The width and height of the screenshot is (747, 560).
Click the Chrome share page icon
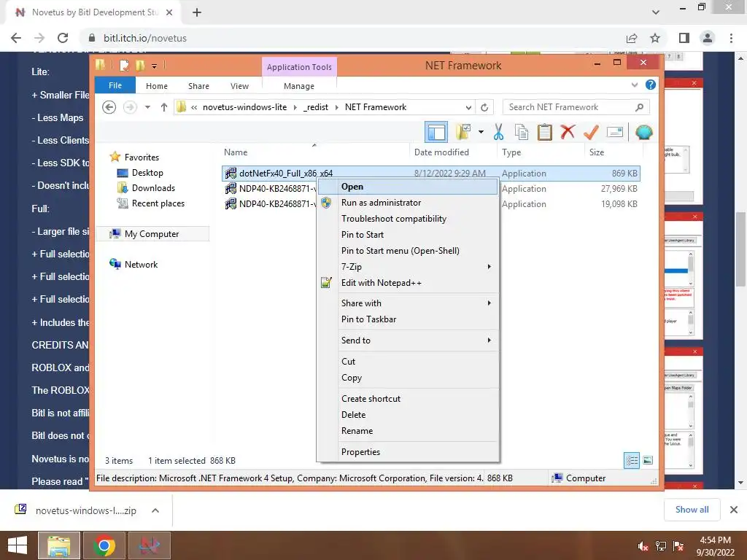pos(632,38)
